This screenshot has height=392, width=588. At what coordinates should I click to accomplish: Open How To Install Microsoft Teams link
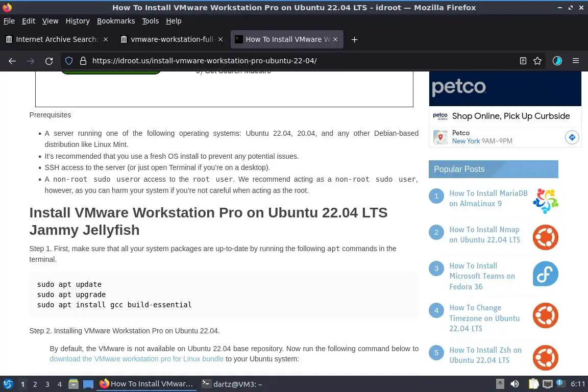[x=482, y=276]
